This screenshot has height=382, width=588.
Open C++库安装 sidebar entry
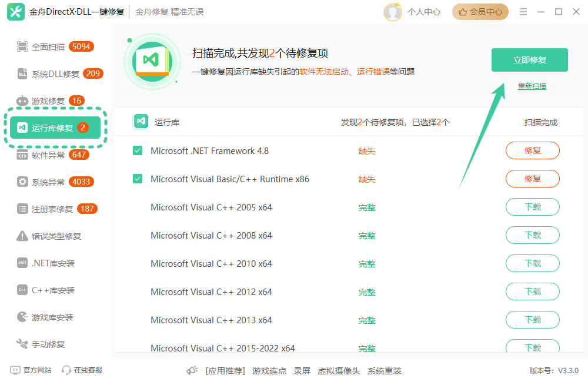pos(55,290)
